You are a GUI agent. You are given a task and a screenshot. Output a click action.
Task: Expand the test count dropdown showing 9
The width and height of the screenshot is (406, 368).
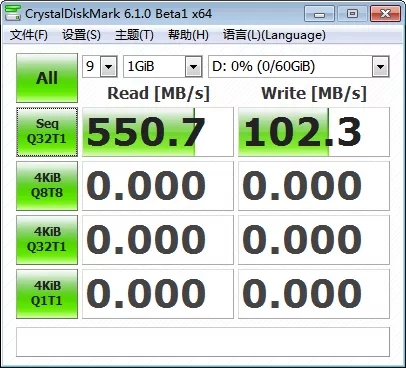100,67
